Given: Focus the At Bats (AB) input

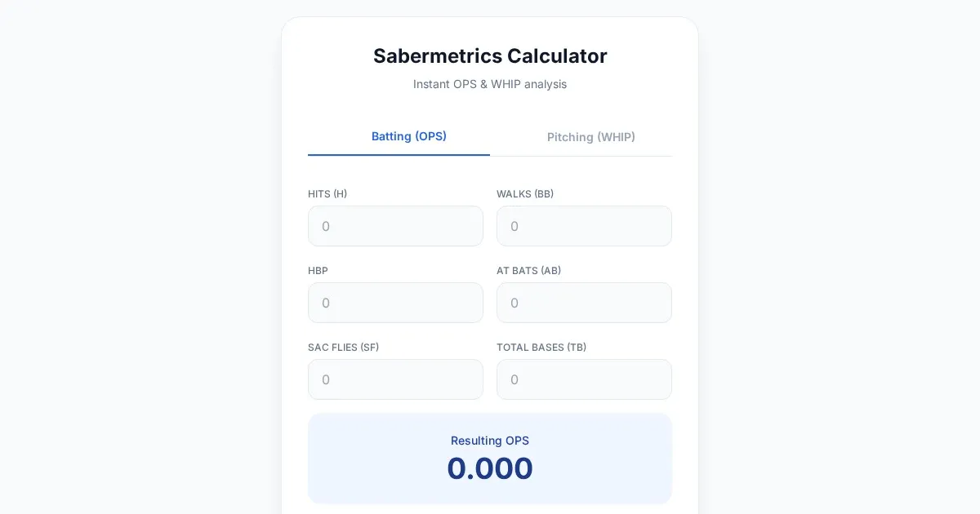Looking at the screenshot, I should tap(584, 303).
